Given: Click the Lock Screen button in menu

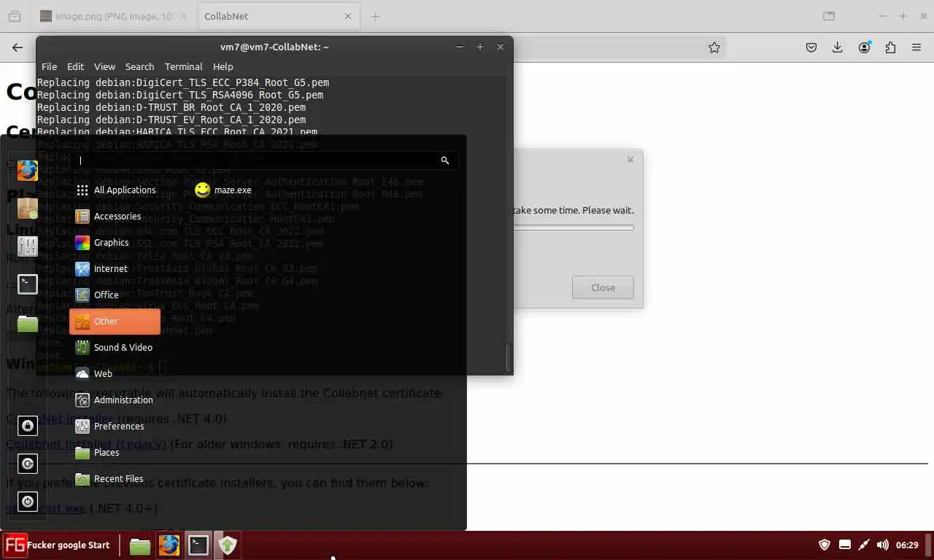Looking at the screenshot, I should click(28, 426).
